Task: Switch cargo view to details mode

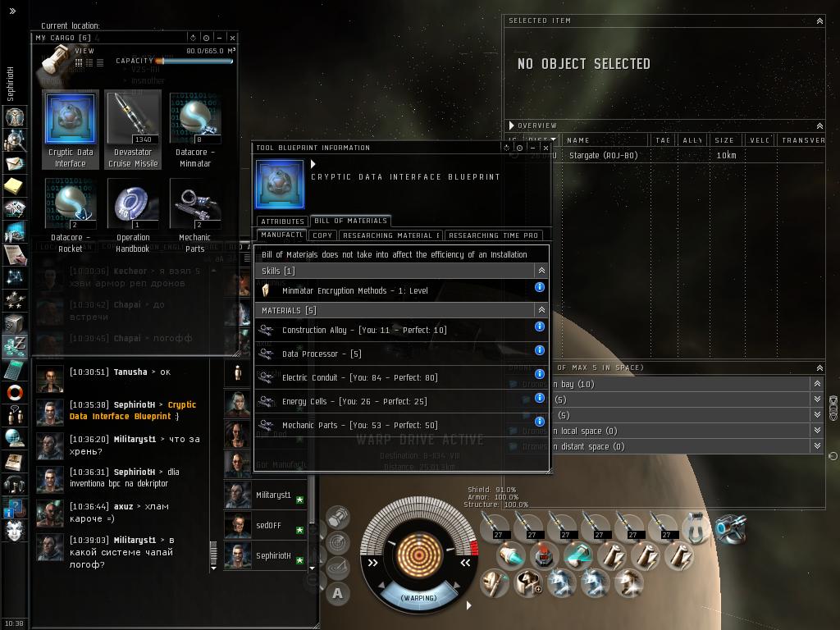Action: (x=89, y=62)
